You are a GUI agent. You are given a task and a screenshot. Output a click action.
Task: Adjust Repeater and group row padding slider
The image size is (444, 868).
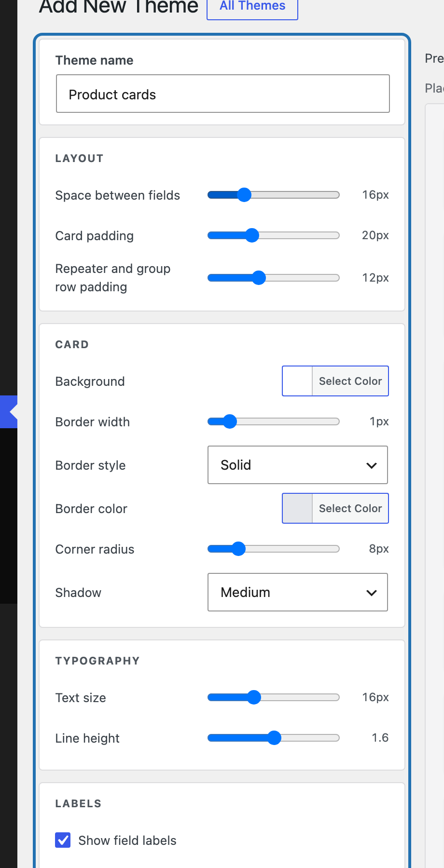pos(274,278)
